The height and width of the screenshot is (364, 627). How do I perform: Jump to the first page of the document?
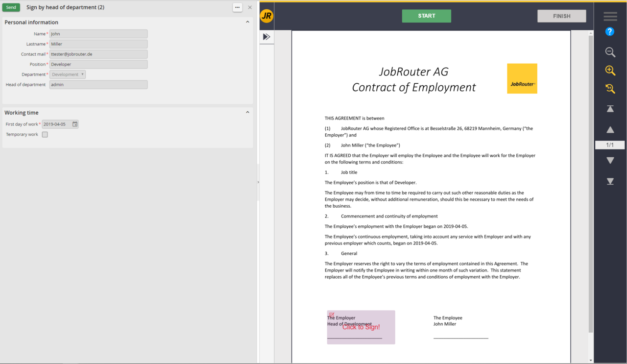(609, 108)
